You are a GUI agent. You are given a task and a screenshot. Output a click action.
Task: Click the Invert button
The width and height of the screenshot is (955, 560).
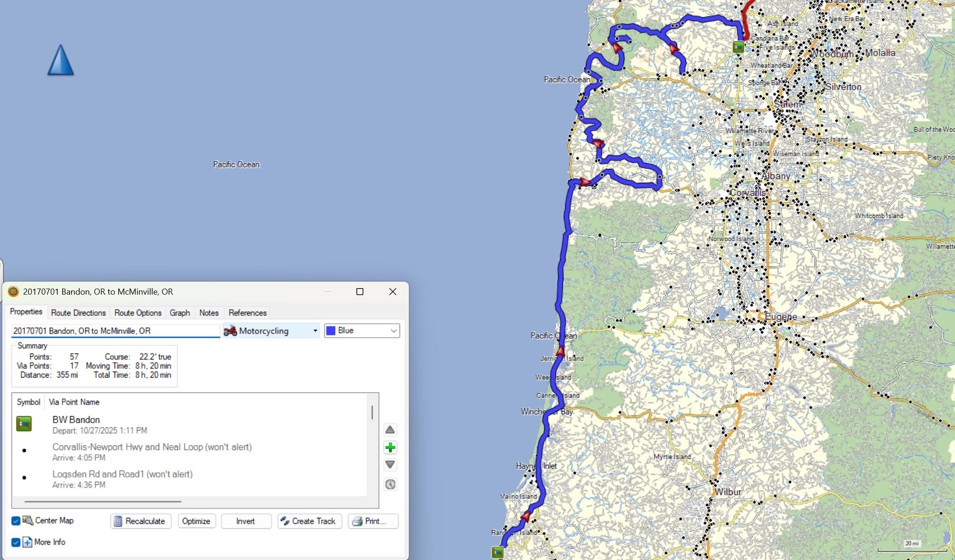pos(245,521)
